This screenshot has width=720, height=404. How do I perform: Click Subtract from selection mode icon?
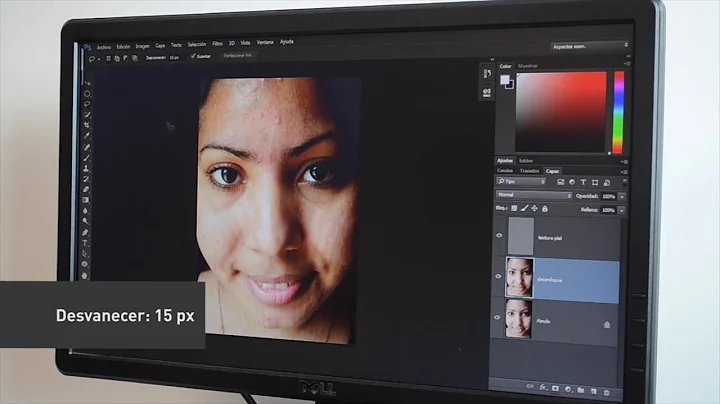(x=126, y=58)
